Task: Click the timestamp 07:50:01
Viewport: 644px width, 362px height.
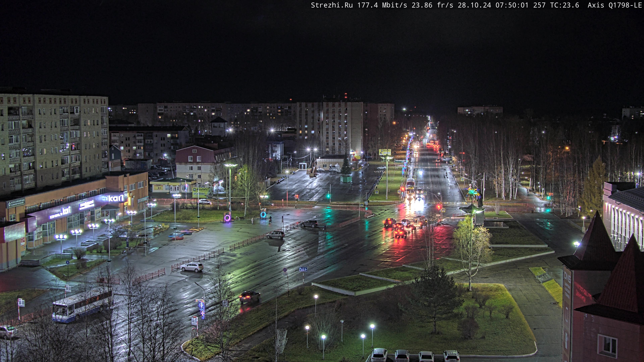Action: (x=512, y=5)
